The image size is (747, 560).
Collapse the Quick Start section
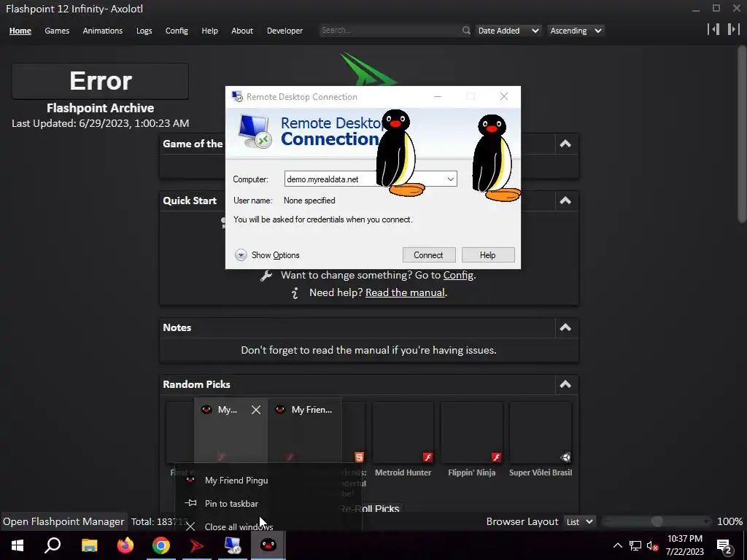pyautogui.click(x=565, y=201)
